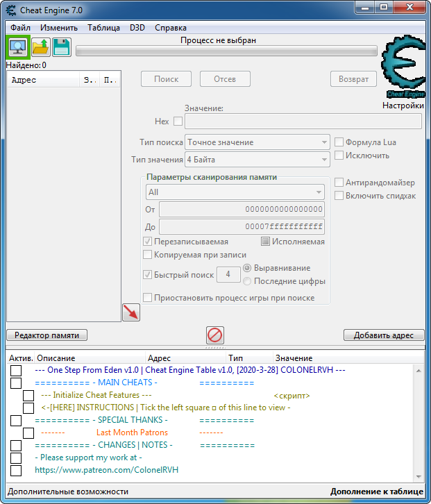
Task: Click the От start address field
Action: point(242,209)
